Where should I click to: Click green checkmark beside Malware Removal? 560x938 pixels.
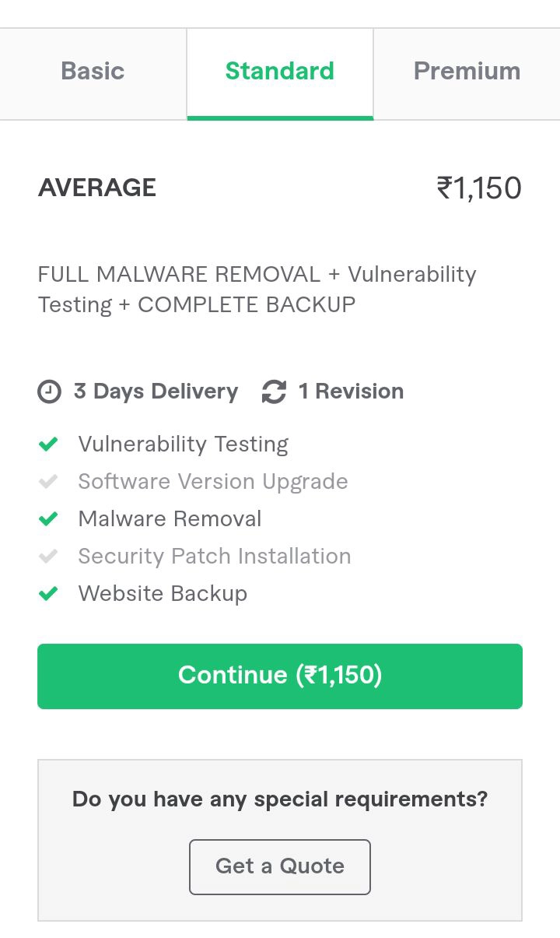tap(48, 519)
